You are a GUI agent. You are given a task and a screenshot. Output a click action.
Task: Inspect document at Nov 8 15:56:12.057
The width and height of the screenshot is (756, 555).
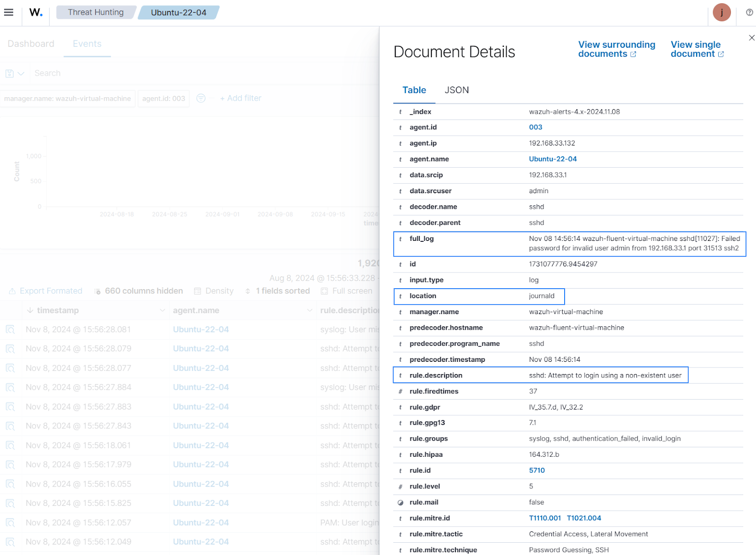pyautogui.click(x=10, y=522)
